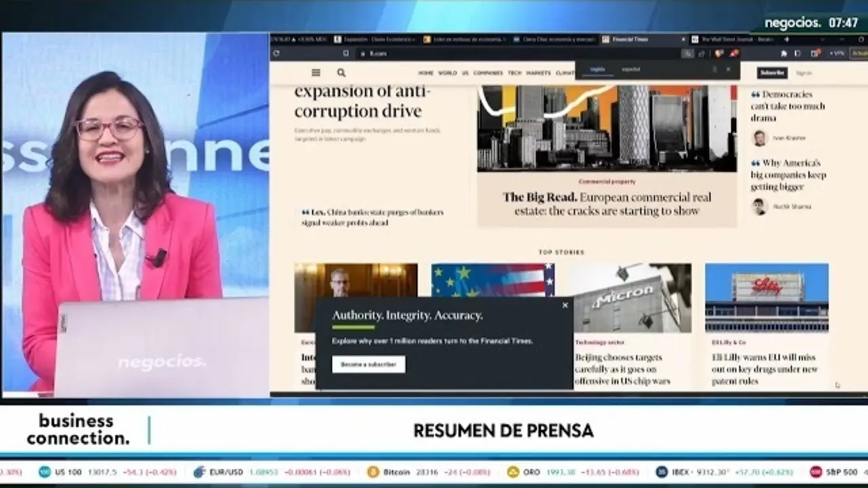Viewport: 868px width, 488px height.
Task: Close the subscription promo popup
Action: click(x=565, y=305)
